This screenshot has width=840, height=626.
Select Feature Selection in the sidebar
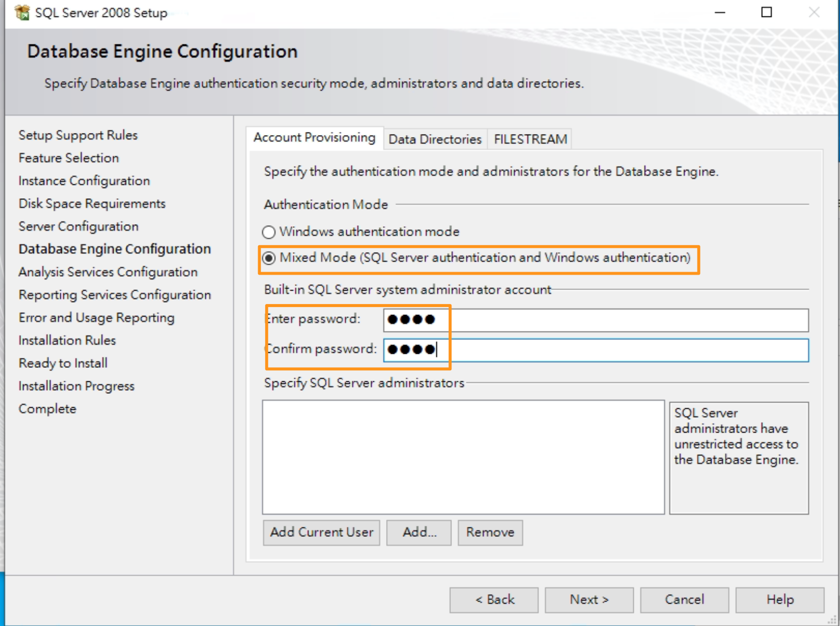click(68, 157)
